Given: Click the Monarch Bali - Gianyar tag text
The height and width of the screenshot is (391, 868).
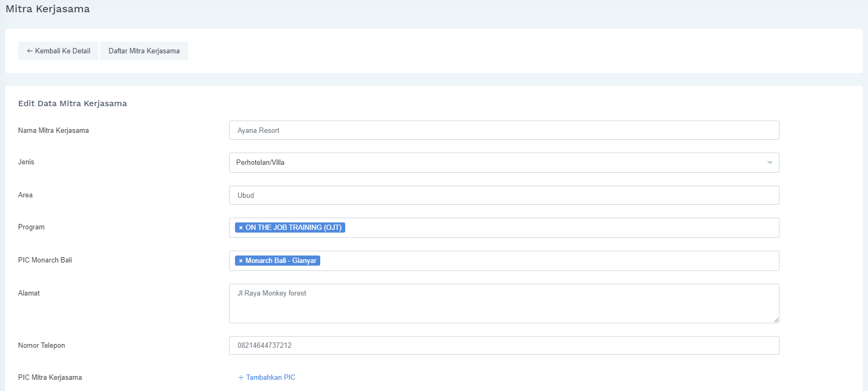Looking at the screenshot, I should tap(281, 261).
